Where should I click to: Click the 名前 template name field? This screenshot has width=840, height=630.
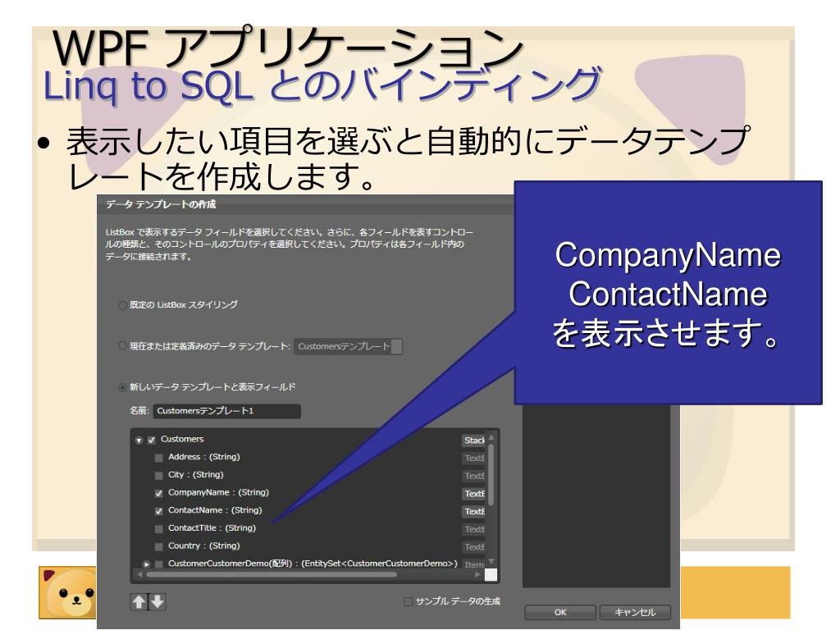tap(227, 411)
